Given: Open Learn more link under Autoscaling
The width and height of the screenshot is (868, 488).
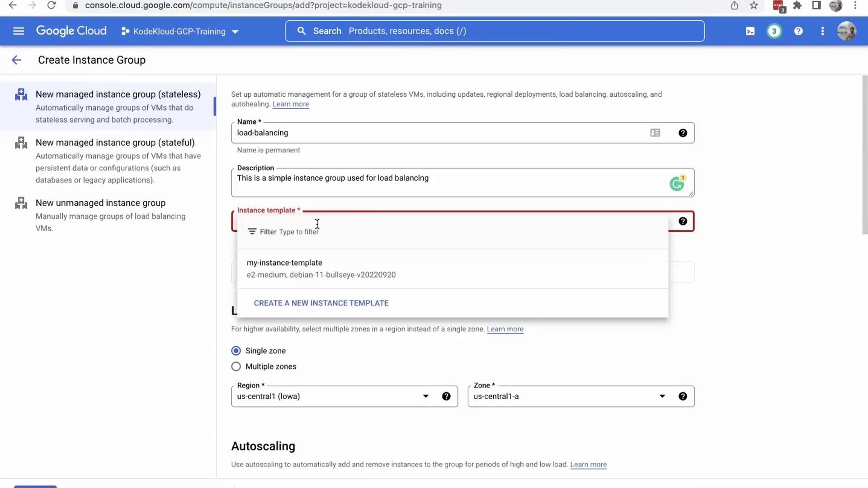Looking at the screenshot, I should pos(588,465).
